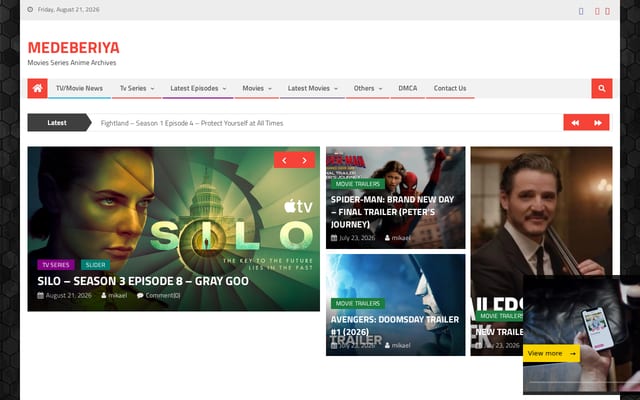Image resolution: width=640 pixels, height=400 pixels.
Task: Advance to next slider slide
Action: click(x=304, y=160)
